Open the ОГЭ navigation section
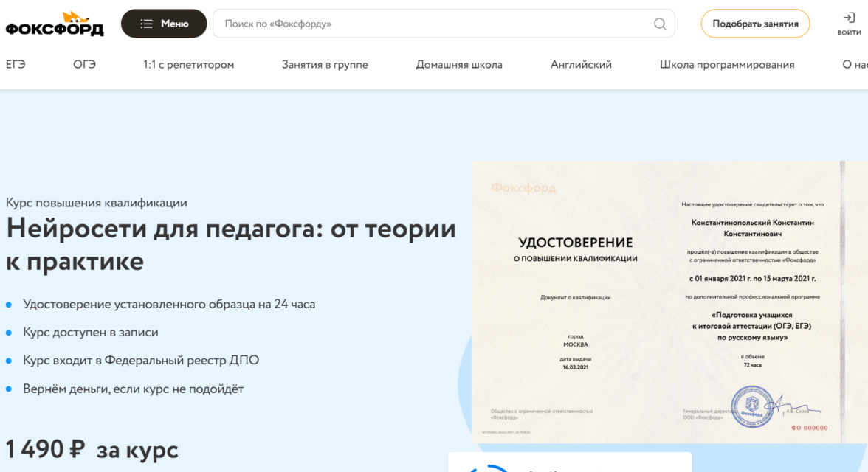 [x=84, y=65]
